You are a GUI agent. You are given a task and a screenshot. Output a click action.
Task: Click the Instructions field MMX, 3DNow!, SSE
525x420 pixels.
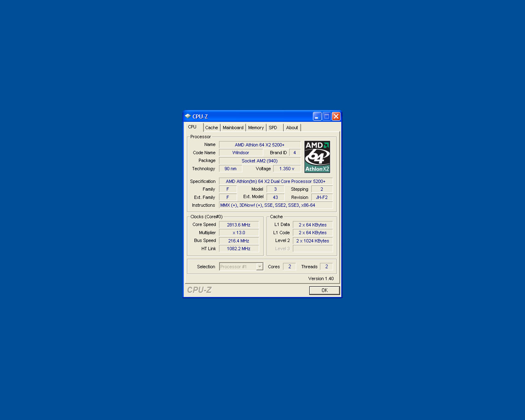pos(276,205)
